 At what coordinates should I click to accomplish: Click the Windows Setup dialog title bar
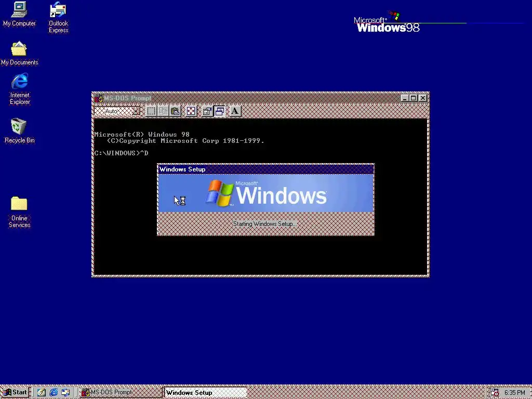coord(265,169)
